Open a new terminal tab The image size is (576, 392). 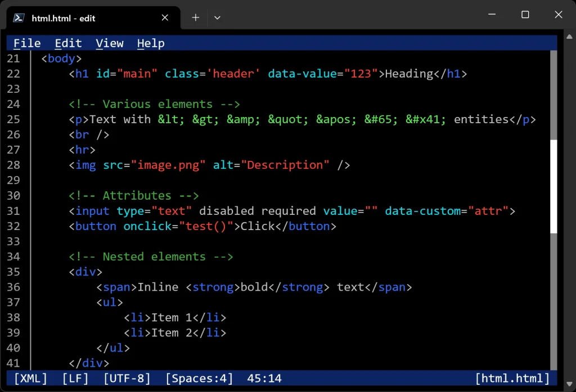pos(195,17)
